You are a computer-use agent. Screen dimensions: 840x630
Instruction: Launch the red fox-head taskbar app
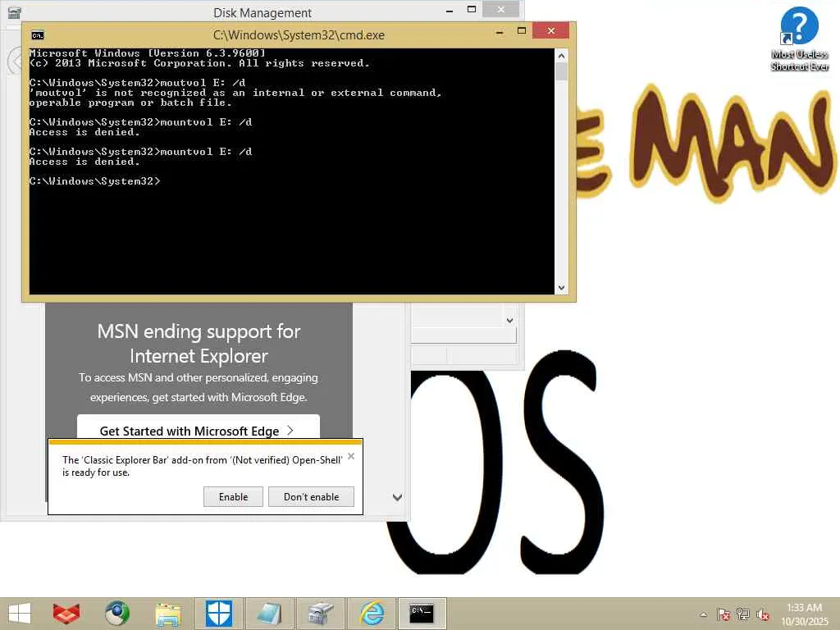pyautogui.click(x=66, y=614)
